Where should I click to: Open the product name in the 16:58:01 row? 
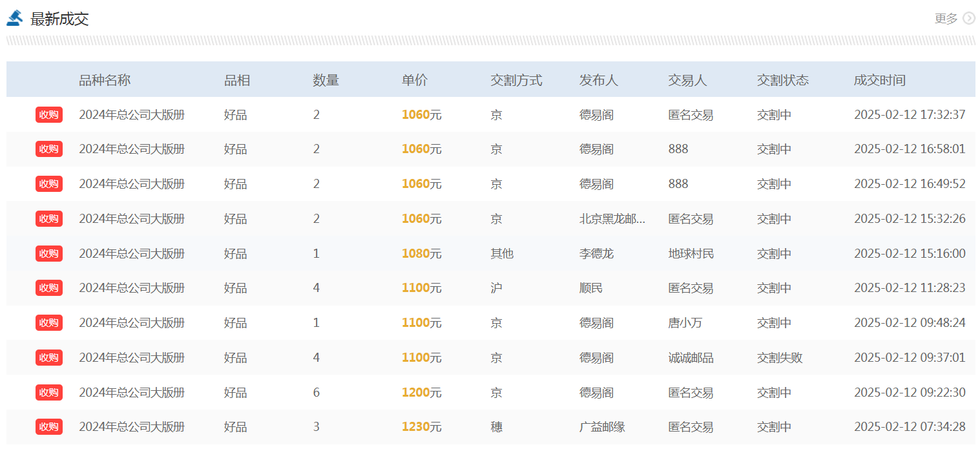click(132, 149)
